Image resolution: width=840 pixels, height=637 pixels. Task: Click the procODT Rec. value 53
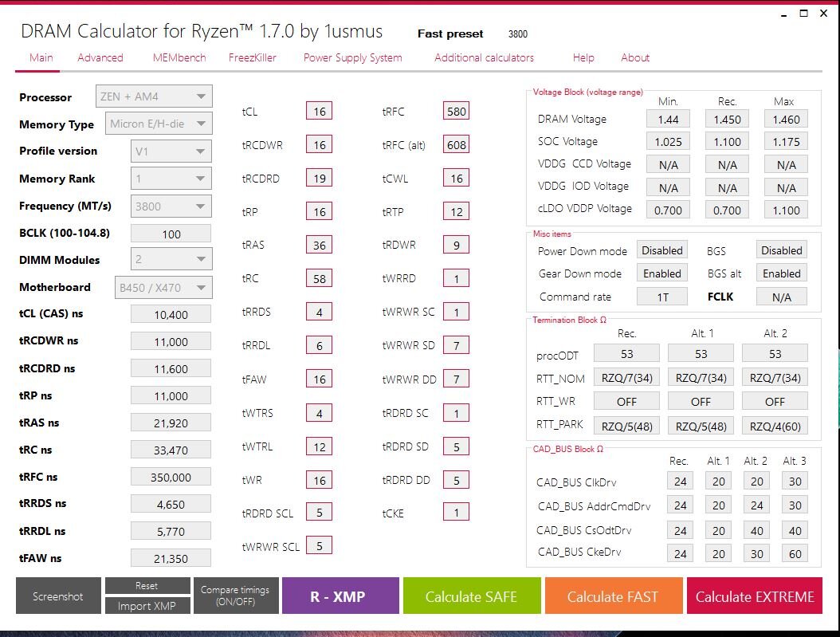tap(626, 354)
